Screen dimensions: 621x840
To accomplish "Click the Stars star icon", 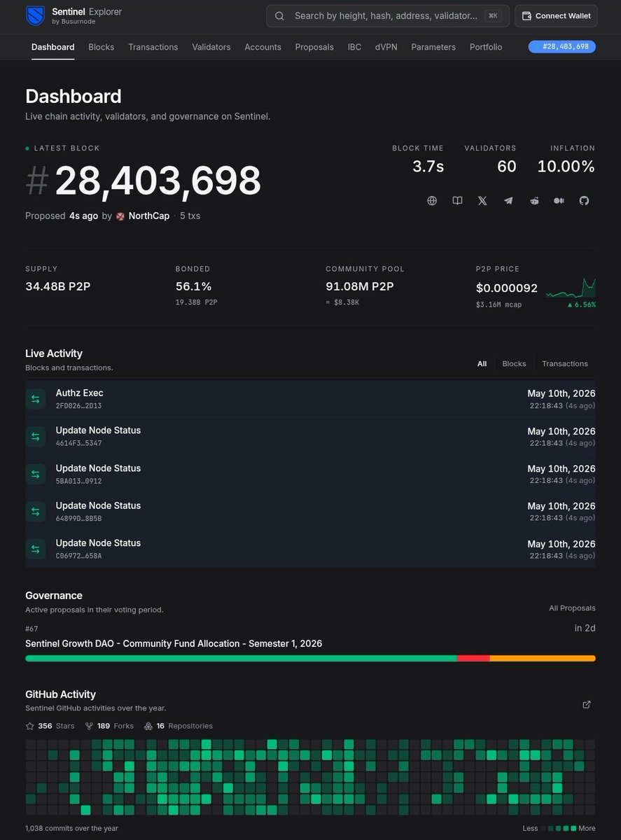I will (30, 726).
